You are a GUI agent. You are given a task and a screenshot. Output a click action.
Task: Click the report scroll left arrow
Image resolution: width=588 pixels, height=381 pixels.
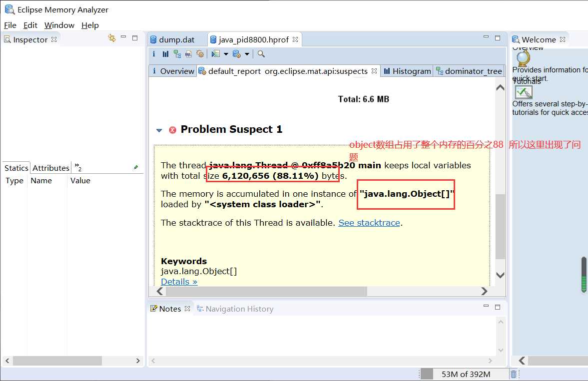[160, 291]
